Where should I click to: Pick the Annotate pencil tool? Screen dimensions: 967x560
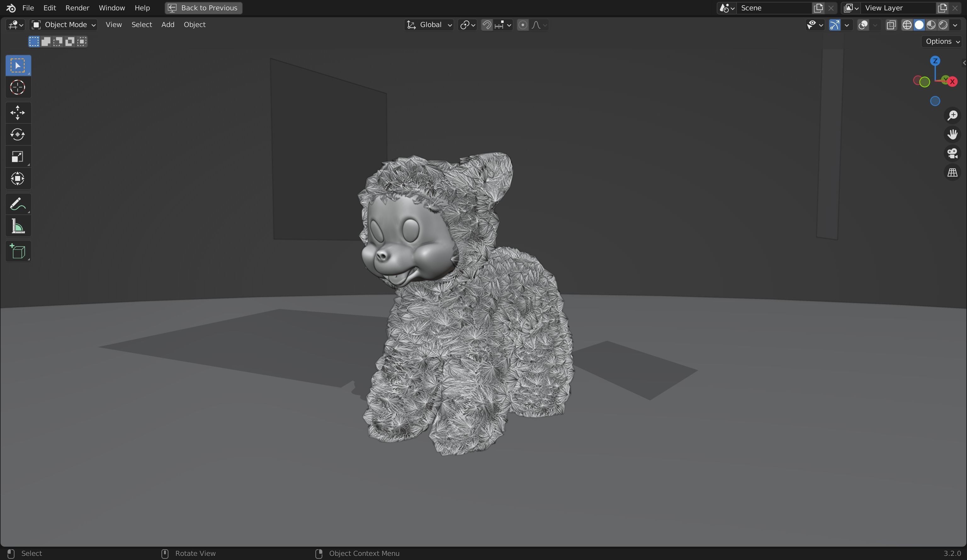point(18,204)
